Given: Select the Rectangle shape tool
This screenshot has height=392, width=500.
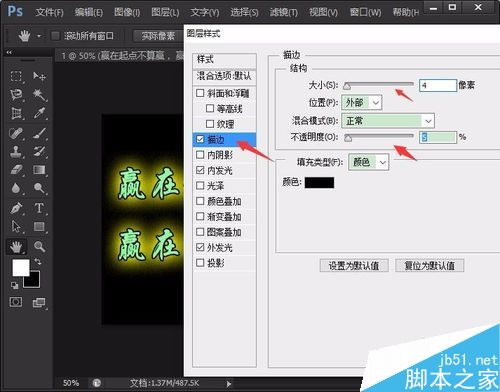Looking at the screenshot, I should (39, 227).
